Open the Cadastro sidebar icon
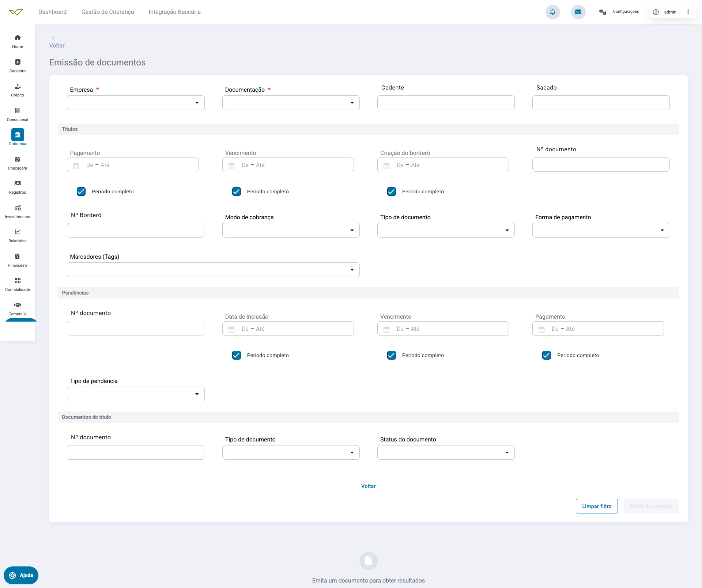The width and height of the screenshot is (702, 588). [x=18, y=62]
